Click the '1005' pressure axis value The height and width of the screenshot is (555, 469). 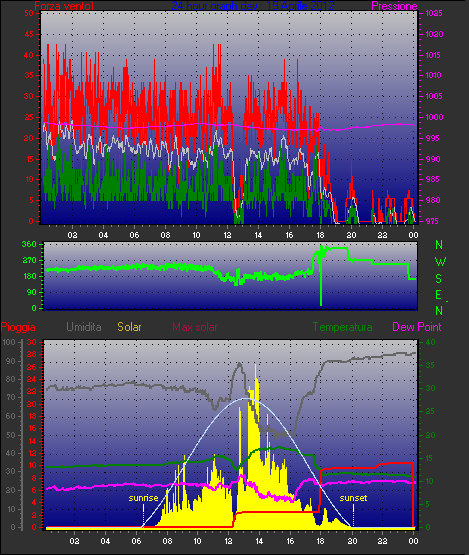pyautogui.click(x=434, y=96)
